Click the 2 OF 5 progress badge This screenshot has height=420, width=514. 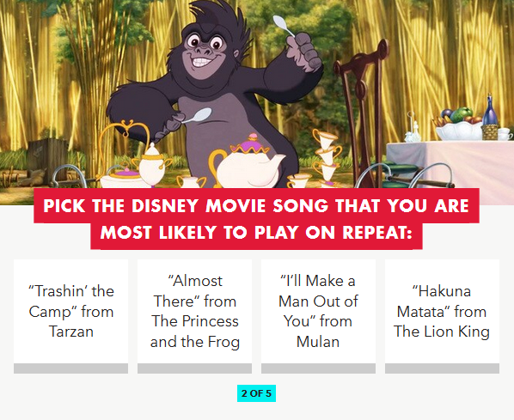coord(256,393)
